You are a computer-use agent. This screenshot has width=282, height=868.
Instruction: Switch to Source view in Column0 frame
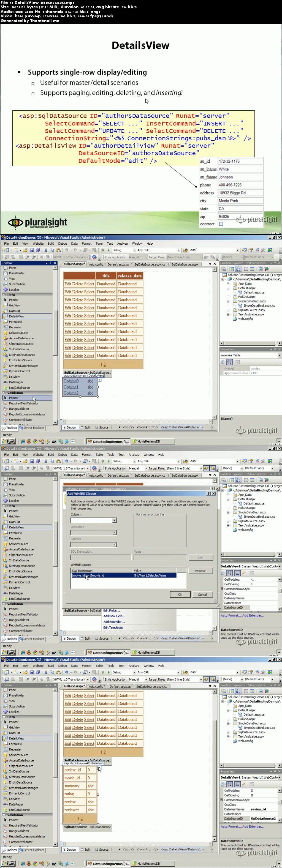point(102,427)
